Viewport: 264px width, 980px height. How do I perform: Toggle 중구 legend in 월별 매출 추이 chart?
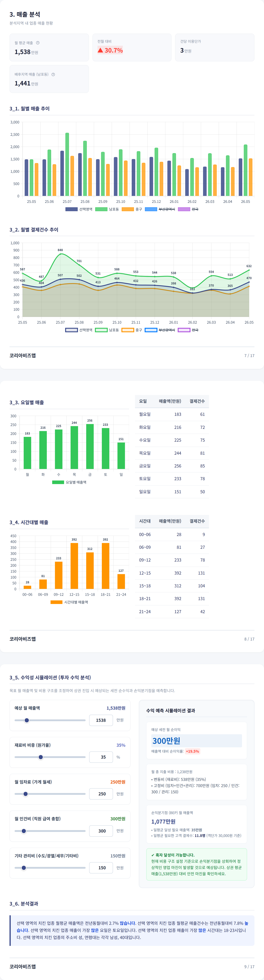[x=132, y=209]
